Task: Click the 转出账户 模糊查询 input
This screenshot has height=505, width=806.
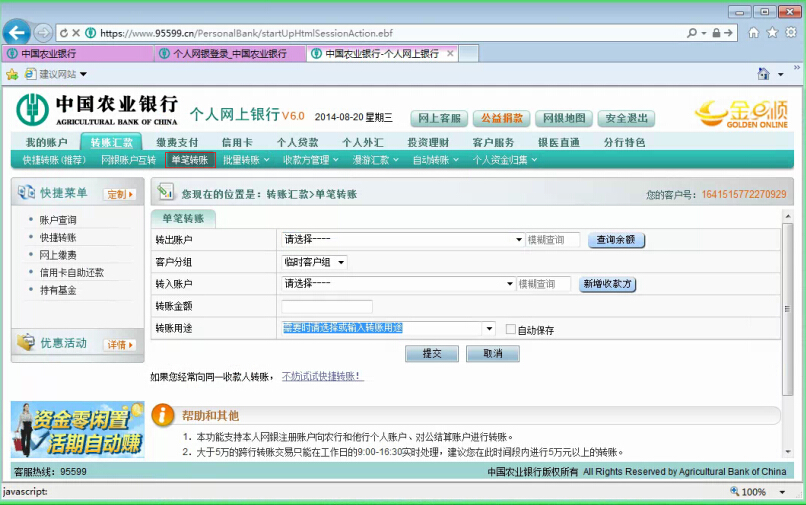Action: coord(553,240)
